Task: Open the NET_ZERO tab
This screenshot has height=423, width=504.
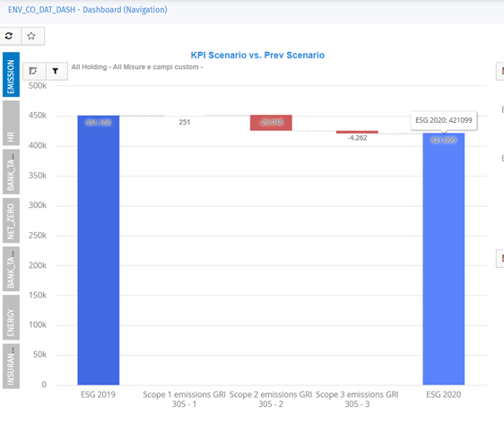Action: pos(11,220)
